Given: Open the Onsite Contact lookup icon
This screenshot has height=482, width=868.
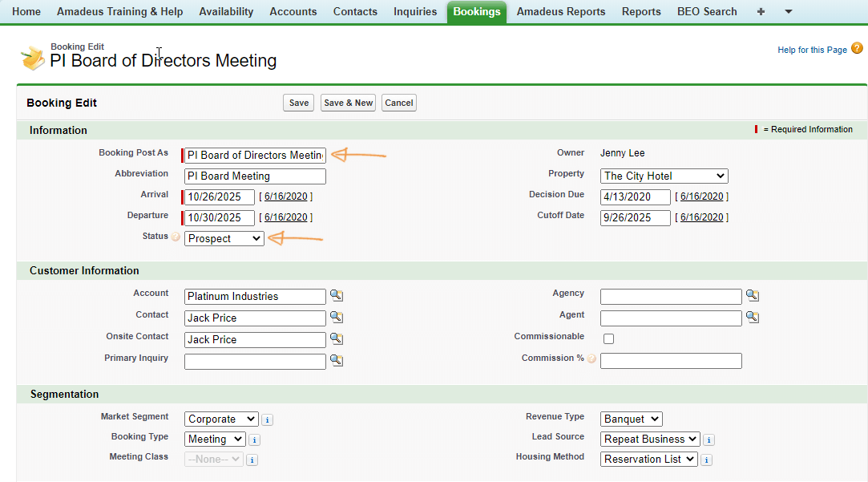Looking at the screenshot, I should [x=337, y=339].
